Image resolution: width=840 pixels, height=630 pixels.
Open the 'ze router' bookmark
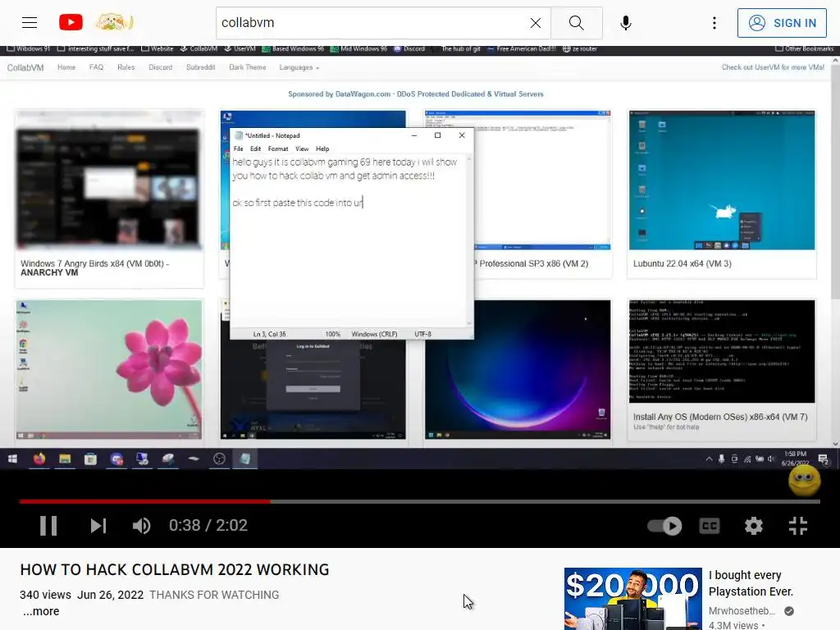coord(580,48)
